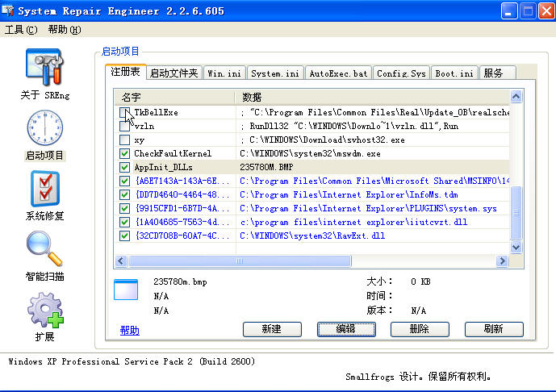Viewport: 556px width, 392px height.
Task: Click list scroll down arrow
Action: 516,247
